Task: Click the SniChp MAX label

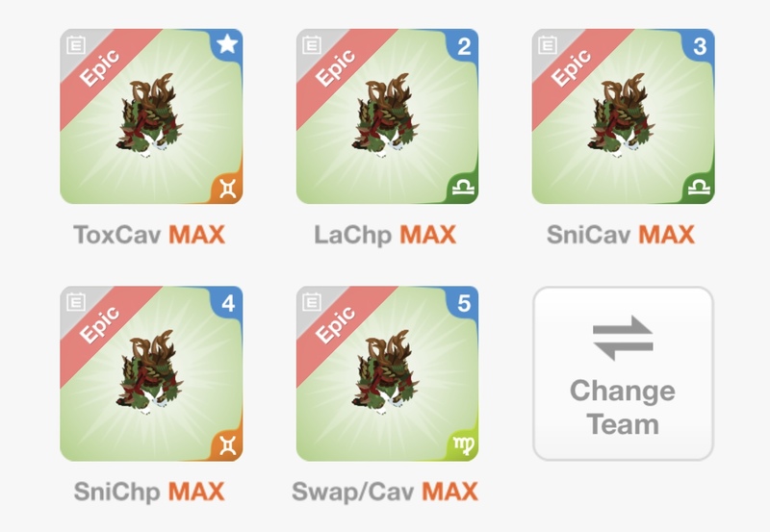Action: point(149,492)
